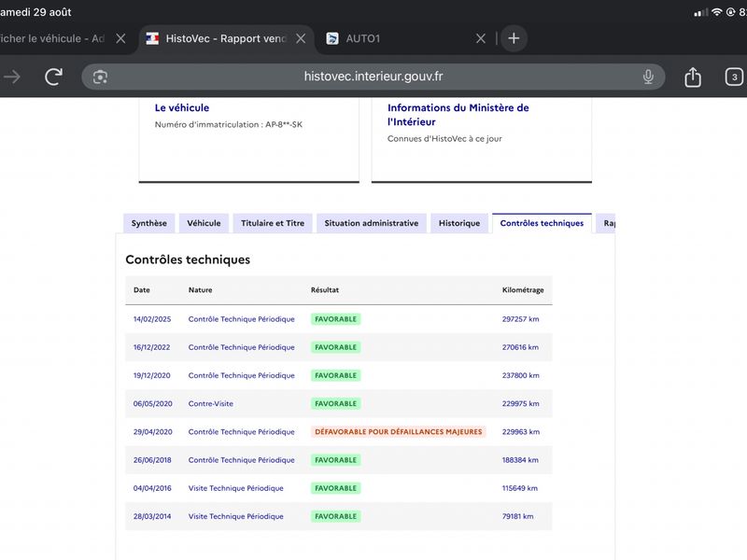Close the first 'le véhicule' browser tab
Viewport: 747px width, 560px height.
120,38
